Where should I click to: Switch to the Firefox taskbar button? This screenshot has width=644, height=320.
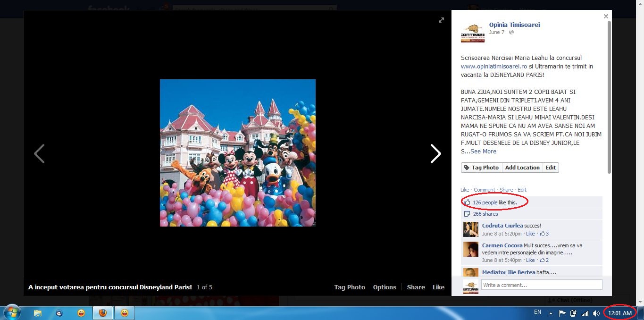pyautogui.click(x=102, y=313)
